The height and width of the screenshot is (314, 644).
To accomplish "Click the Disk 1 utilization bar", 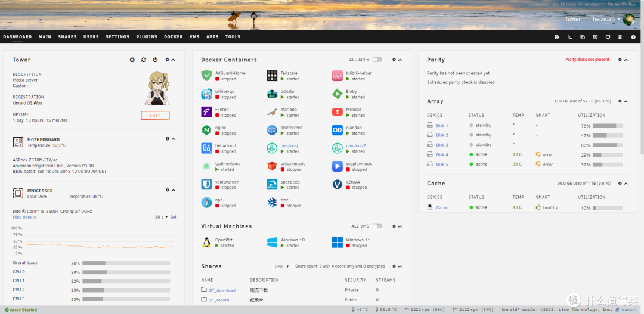I will tap(608, 126).
